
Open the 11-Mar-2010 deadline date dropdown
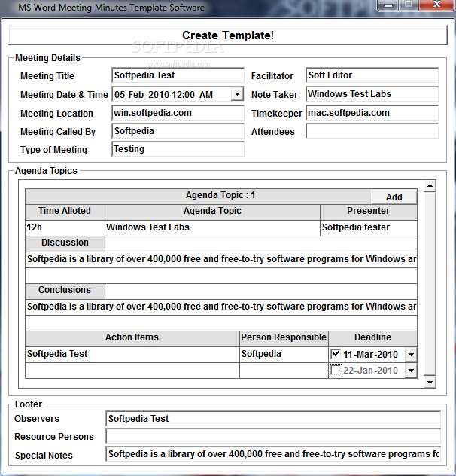[x=411, y=355]
